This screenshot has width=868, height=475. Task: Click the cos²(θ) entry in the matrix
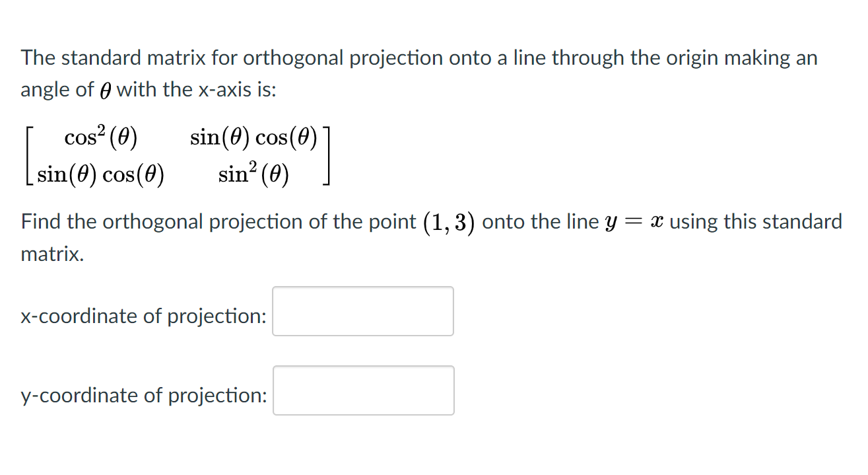pyautogui.click(x=100, y=136)
